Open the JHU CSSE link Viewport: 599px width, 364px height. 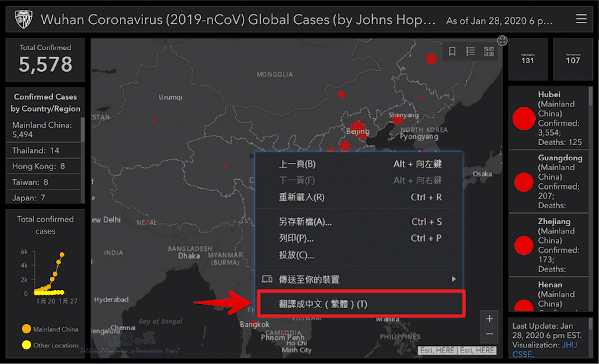[x=544, y=349]
